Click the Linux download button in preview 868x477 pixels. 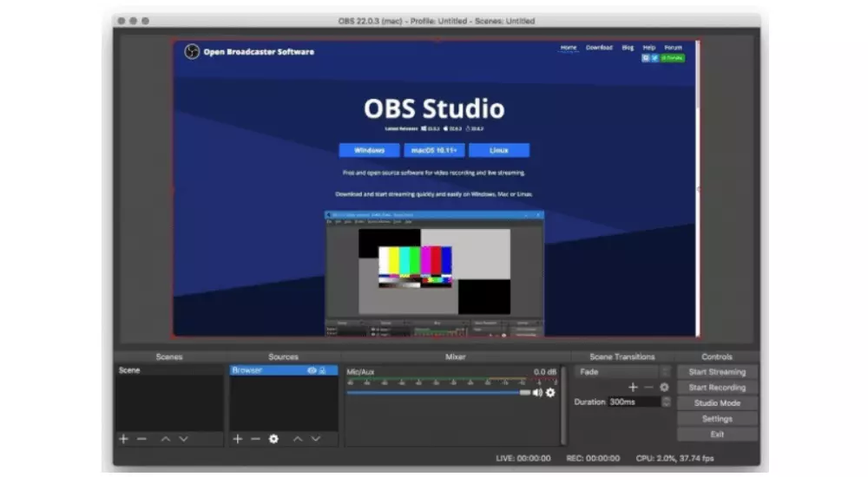point(499,150)
